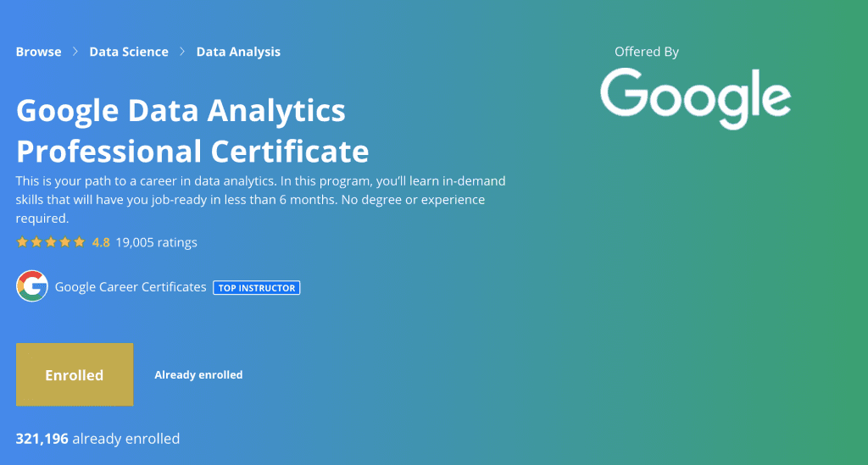The height and width of the screenshot is (465, 868).
Task: Click the TOP INSTRUCTOR badge
Action: pyautogui.click(x=256, y=287)
